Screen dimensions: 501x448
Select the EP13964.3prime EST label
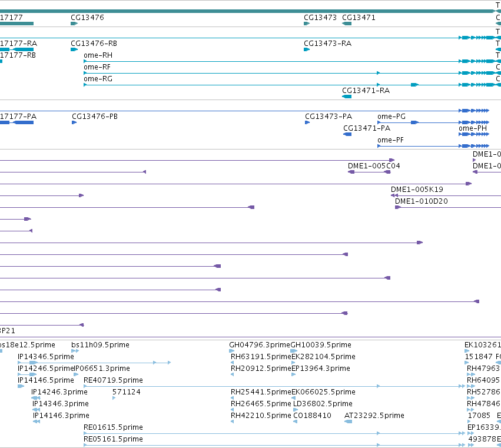click(x=321, y=369)
